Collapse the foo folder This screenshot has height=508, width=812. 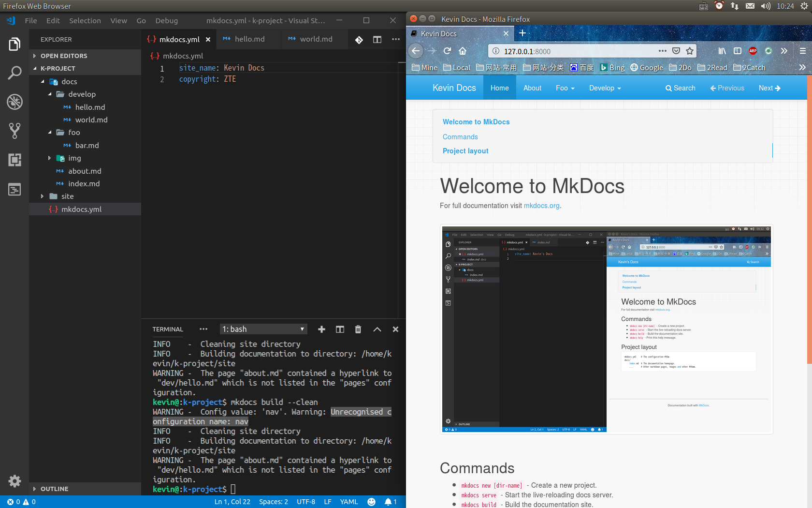click(x=50, y=133)
